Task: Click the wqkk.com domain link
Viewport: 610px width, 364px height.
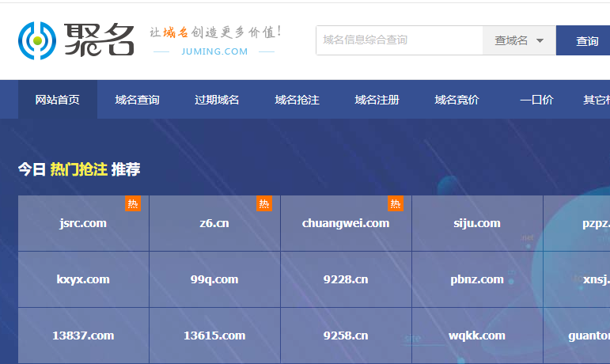Action: tap(477, 336)
